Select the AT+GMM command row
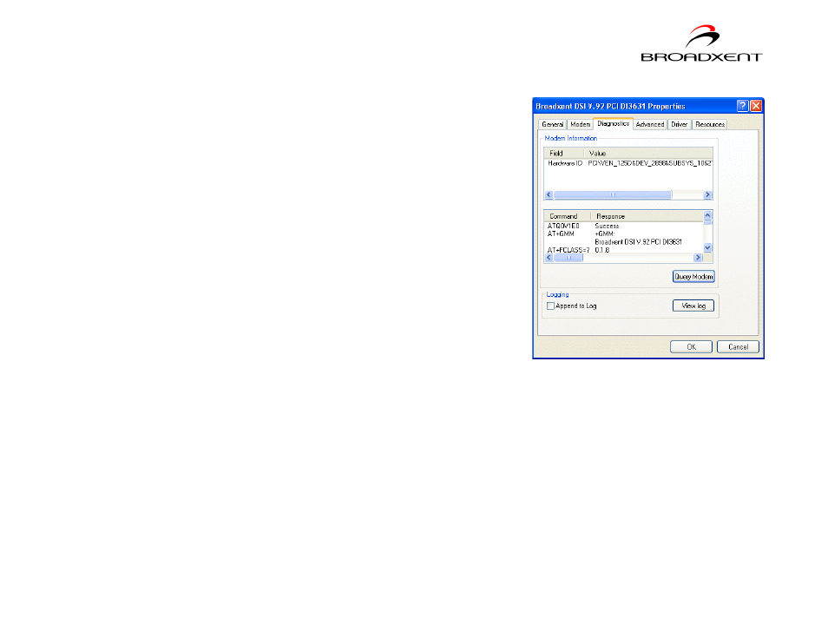 624,233
